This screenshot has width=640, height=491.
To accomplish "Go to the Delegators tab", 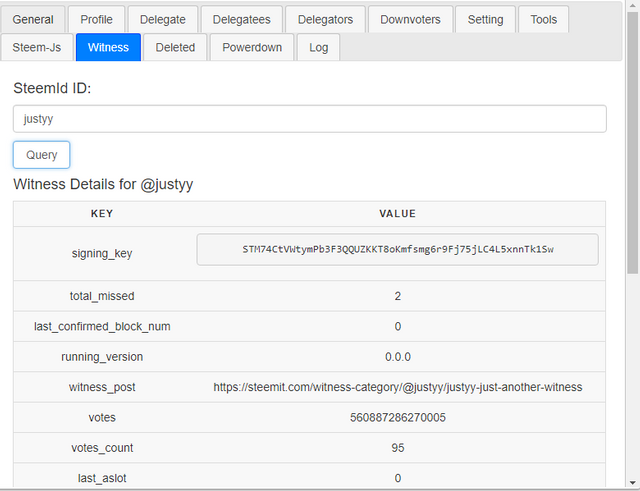I will pyautogui.click(x=325, y=19).
